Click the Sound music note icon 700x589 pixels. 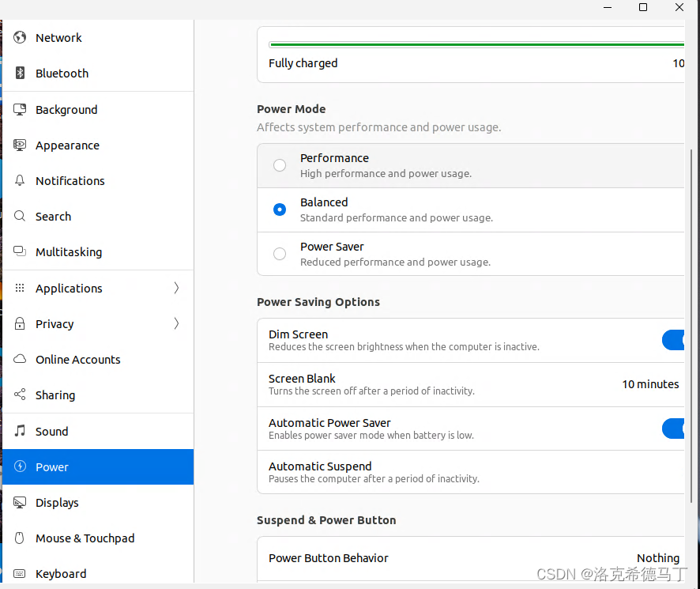pyautogui.click(x=20, y=430)
